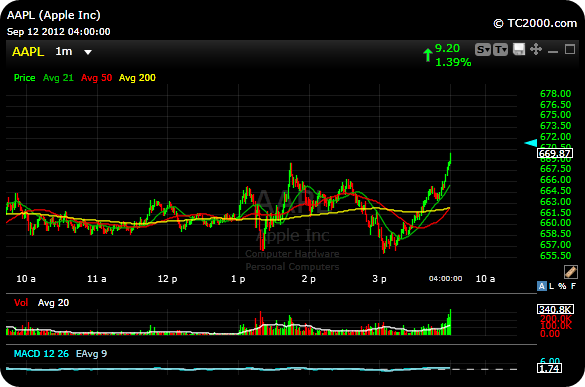The width and height of the screenshot is (585, 387).
Task: Click the 2 p time axis label
Action: tap(309, 278)
